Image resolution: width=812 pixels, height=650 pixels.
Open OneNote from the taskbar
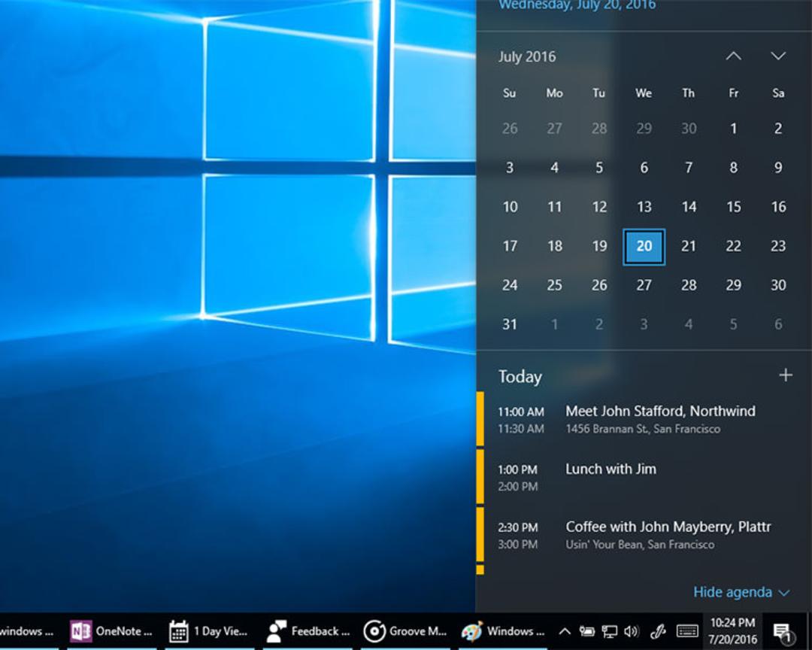tap(112, 631)
